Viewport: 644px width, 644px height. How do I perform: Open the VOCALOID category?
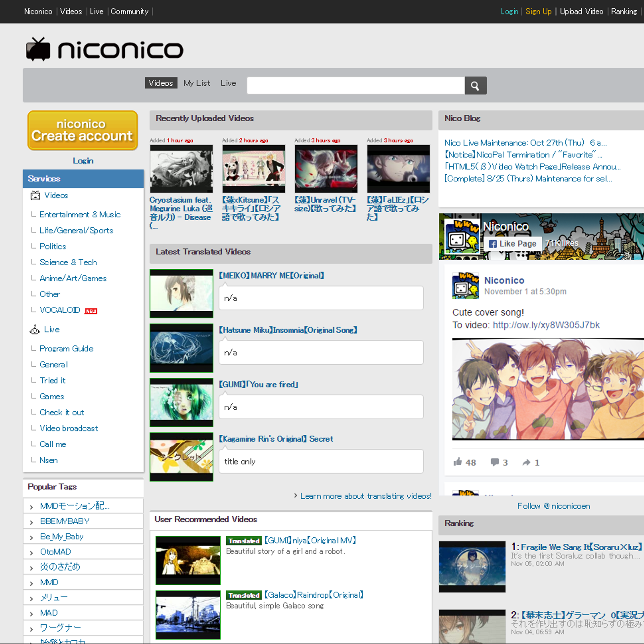tap(60, 310)
